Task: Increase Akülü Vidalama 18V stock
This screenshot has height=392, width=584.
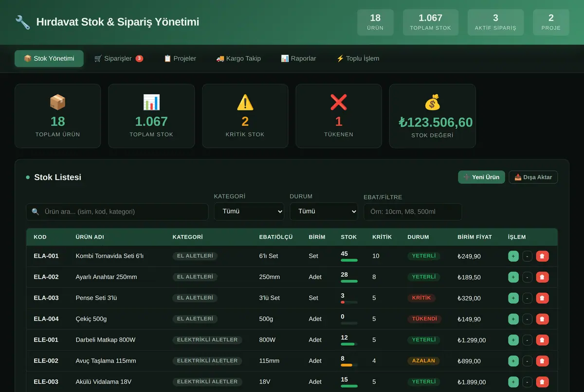Action: point(513,382)
